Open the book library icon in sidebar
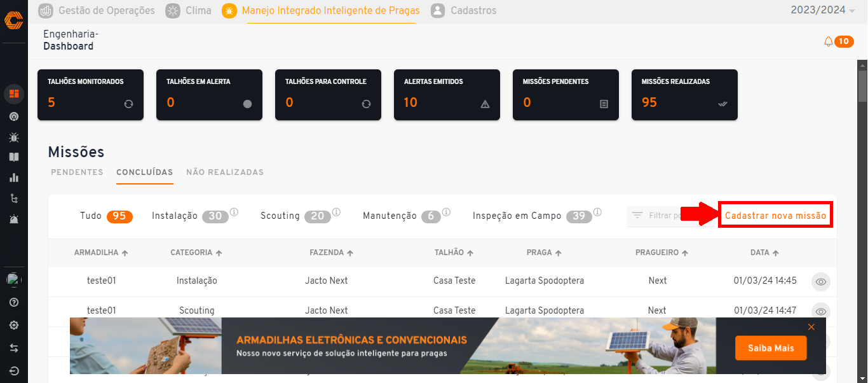This screenshot has height=383, width=868. coord(14,157)
